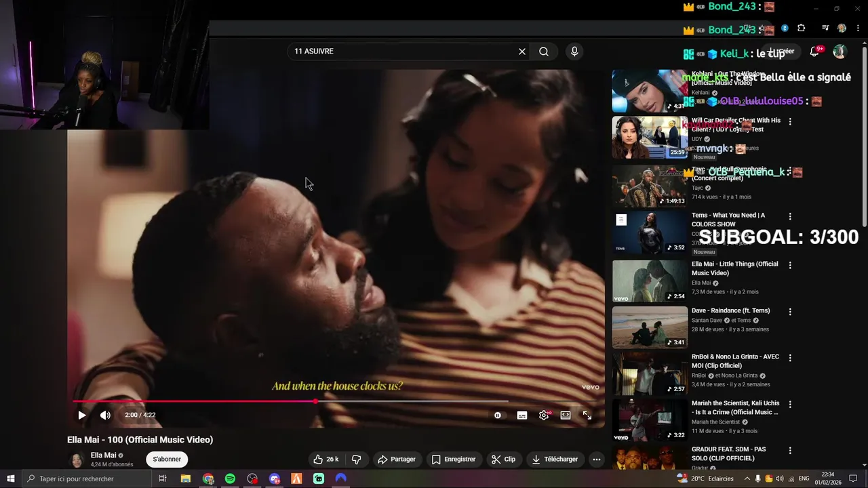Open Mariah the Scientist Is It a Crime

click(650, 422)
